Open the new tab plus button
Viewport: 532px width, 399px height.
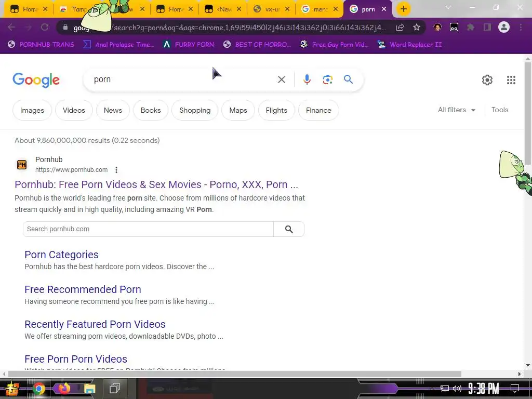click(403, 9)
